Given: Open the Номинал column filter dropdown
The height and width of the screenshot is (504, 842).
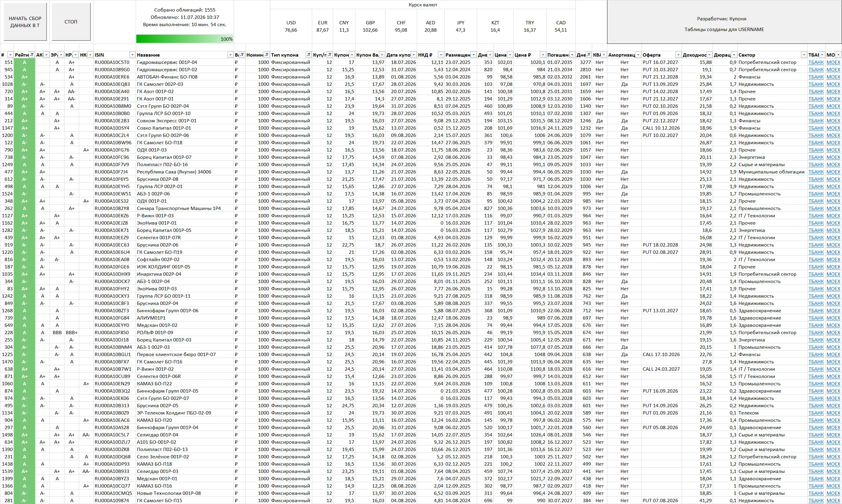Looking at the screenshot, I should 267,55.
